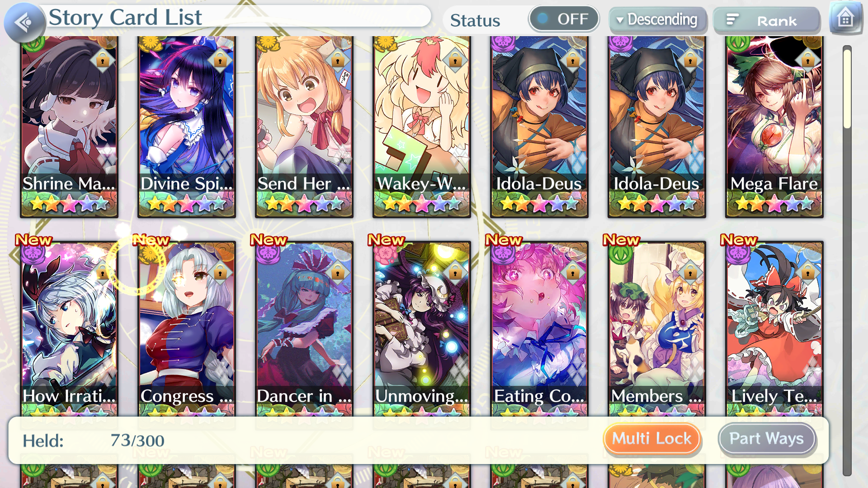Select the Send Her ... story card
Screen dimensions: 868x488
click(304, 127)
